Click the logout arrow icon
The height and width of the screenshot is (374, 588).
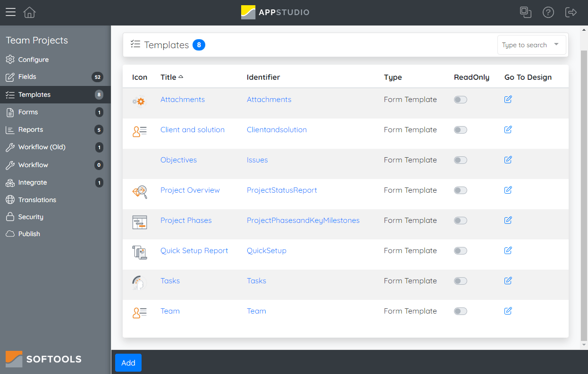(x=571, y=12)
